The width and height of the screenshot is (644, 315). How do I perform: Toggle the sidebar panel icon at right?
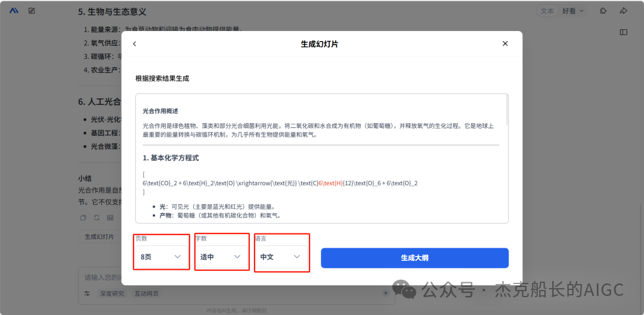tap(624, 32)
